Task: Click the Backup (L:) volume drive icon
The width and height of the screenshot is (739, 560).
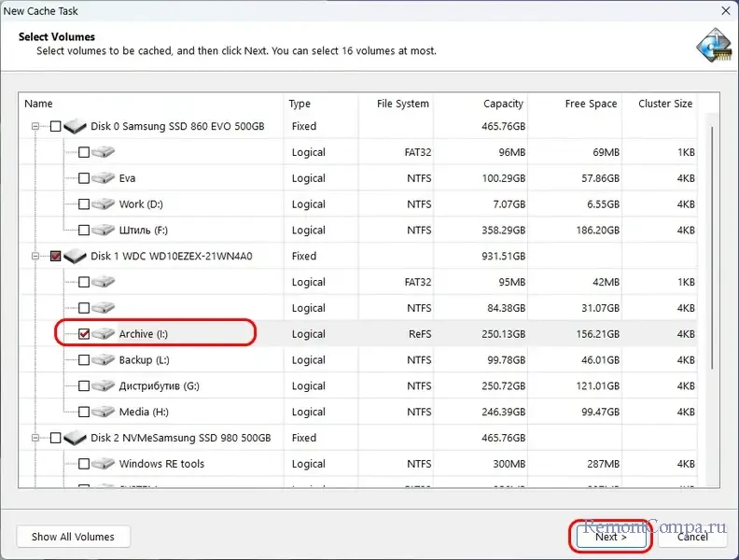Action: (104, 360)
